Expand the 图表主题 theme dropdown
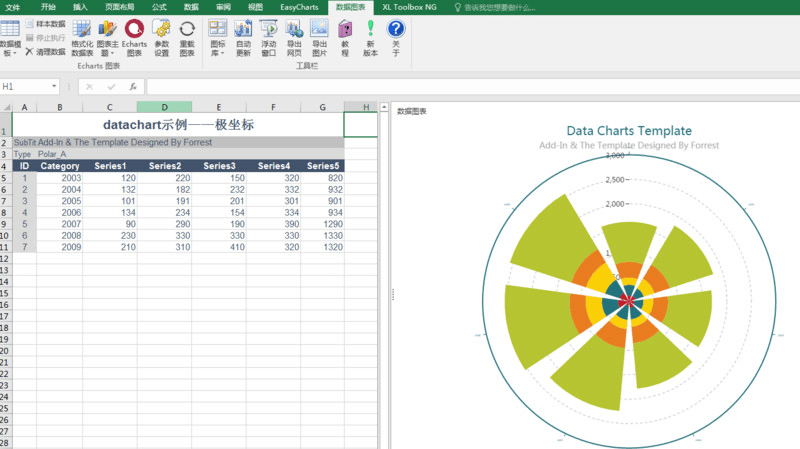 click(107, 38)
